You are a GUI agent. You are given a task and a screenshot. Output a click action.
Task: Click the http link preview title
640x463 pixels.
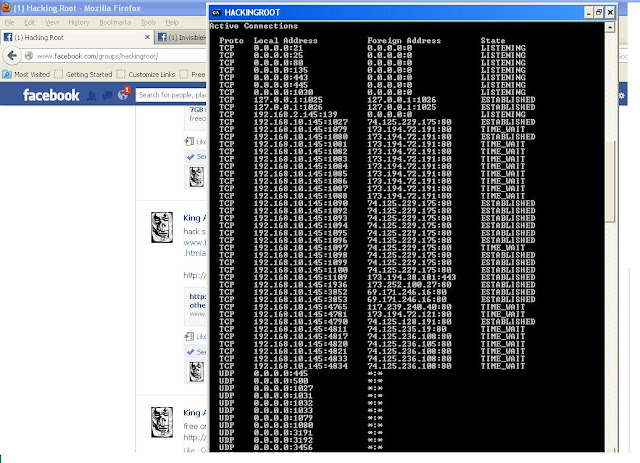coord(198,301)
